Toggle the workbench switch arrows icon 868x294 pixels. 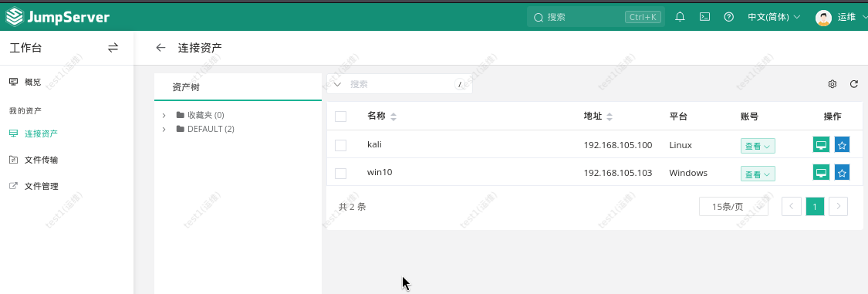click(x=113, y=48)
